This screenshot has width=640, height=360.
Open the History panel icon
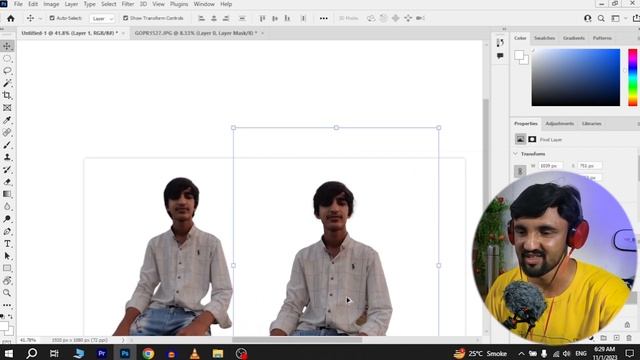(x=500, y=42)
